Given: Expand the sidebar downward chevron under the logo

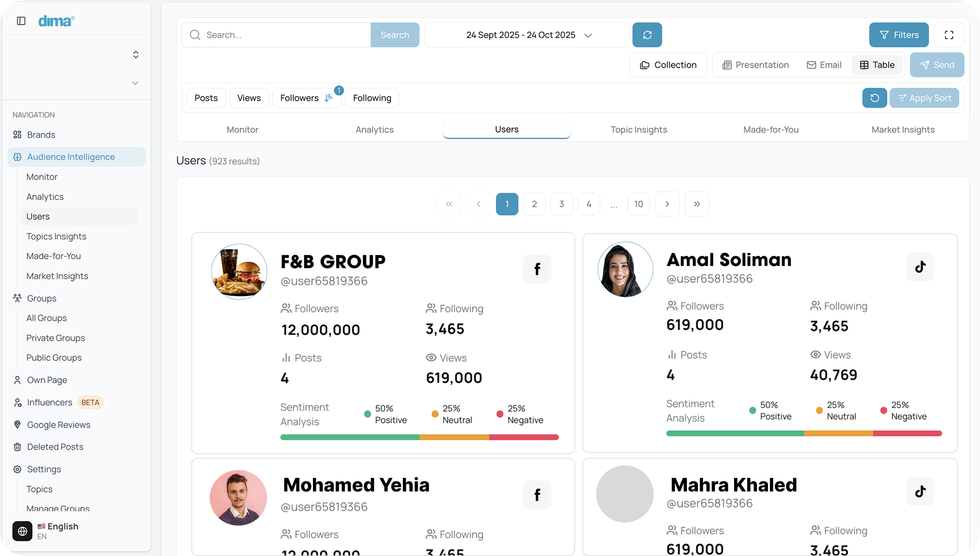Looking at the screenshot, I should tap(135, 83).
